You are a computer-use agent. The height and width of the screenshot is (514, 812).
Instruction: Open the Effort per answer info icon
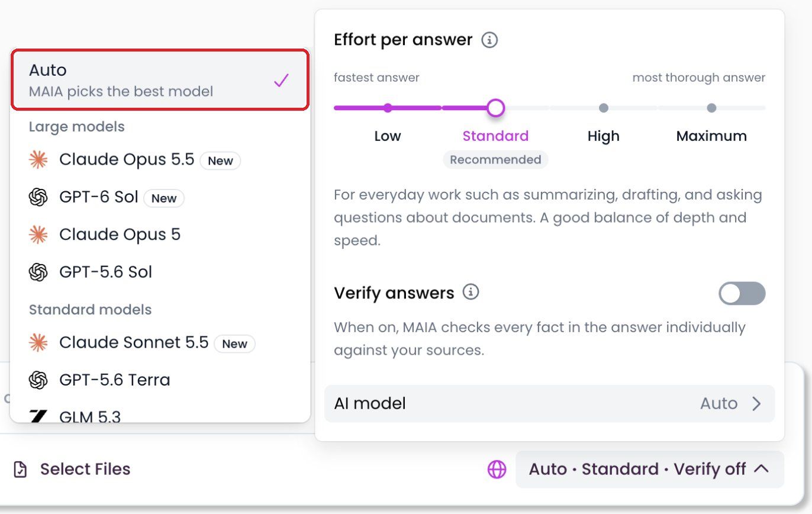coord(489,40)
